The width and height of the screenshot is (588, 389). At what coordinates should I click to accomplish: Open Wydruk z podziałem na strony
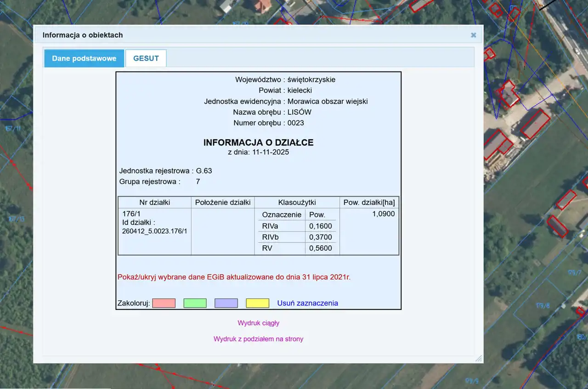coord(258,339)
